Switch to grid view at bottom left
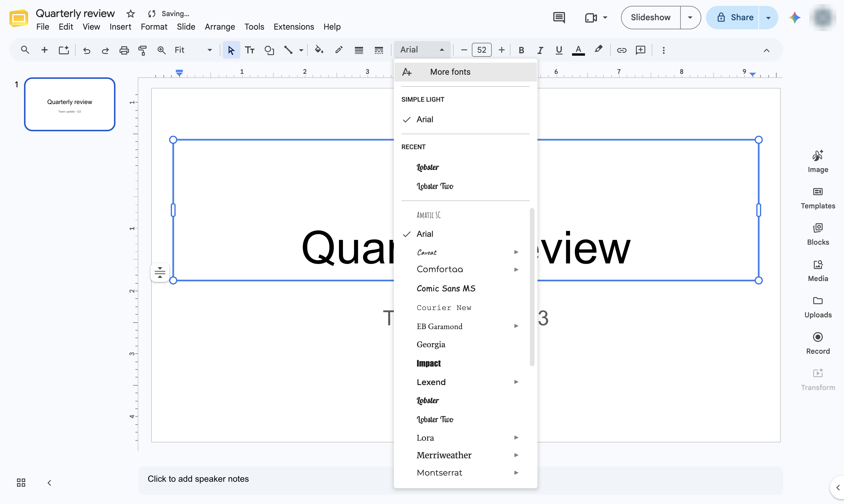 21,483
